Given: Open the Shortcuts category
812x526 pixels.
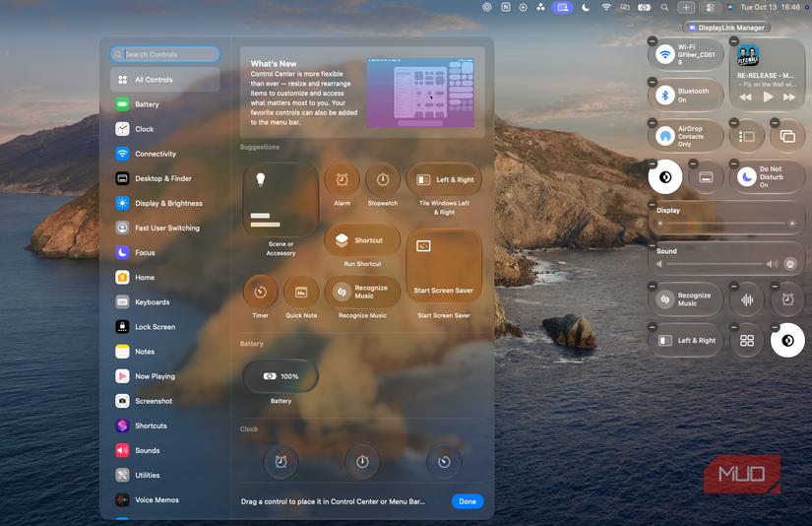Looking at the screenshot, I should tap(164, 426).
